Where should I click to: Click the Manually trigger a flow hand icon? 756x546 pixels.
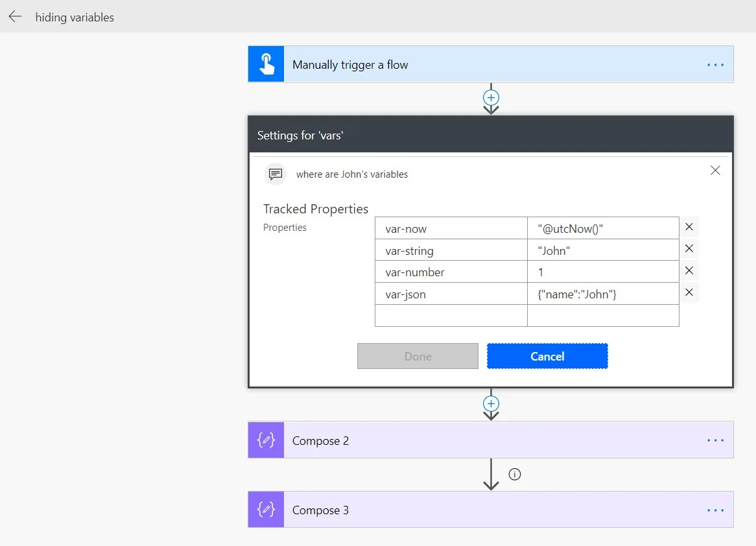(x=266, y=64)
